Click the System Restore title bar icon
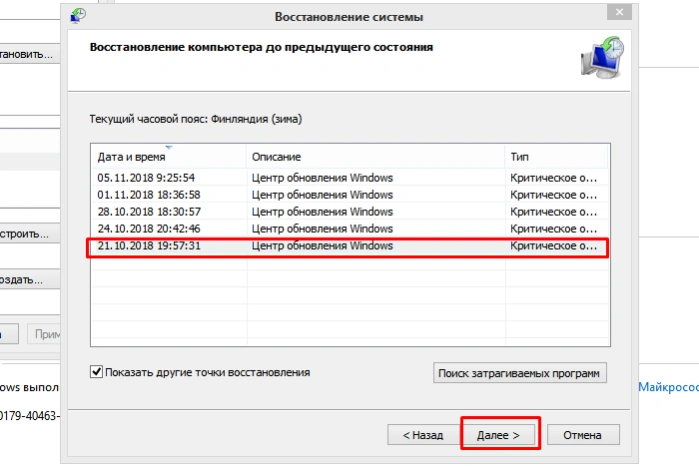The width and height of the screenshot is (699, 466). 78,16
